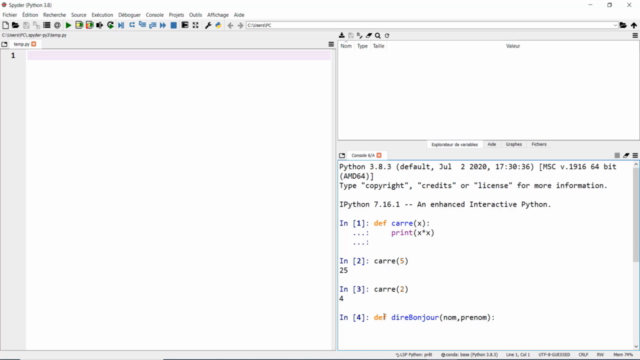Run current cell icon
Image resolution: width=640 pixels, height=360 pixels.
[79, 25]
